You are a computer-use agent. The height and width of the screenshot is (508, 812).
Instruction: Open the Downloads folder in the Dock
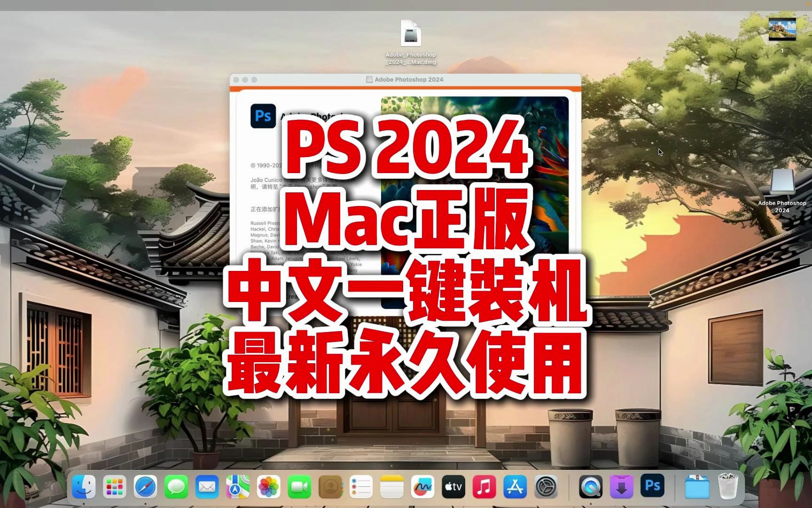pos(697,487)
